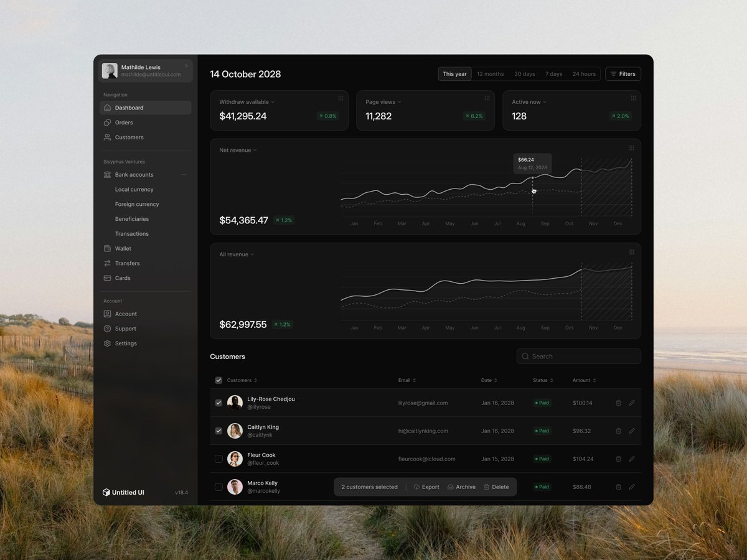Click lilyrose@gmail.com email
Image resolution: width=747 pixels, height=560 pixels.
pos(423,403)
